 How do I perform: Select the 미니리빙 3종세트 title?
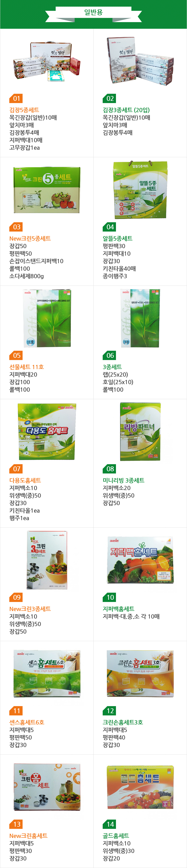point(124,481)
